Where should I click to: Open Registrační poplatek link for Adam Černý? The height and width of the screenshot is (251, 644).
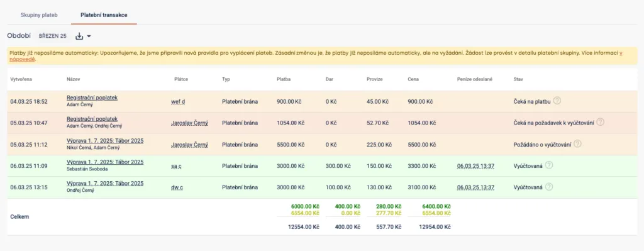92,98
